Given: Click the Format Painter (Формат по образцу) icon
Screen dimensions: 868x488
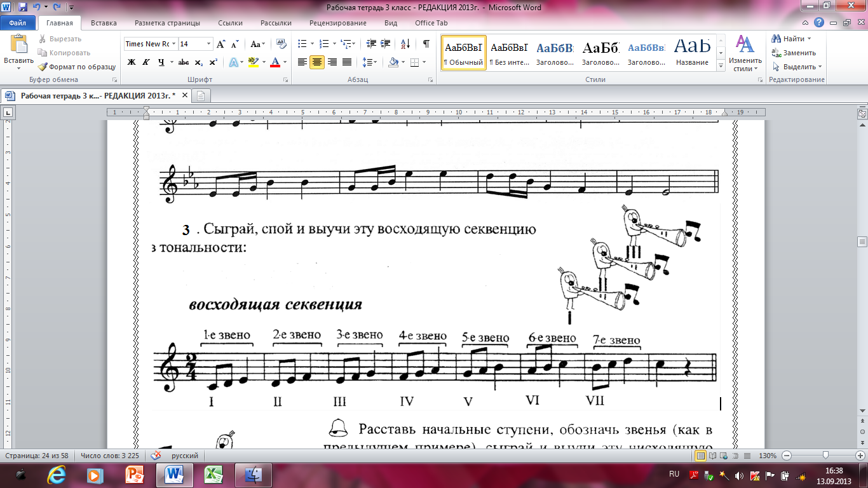Looking at the screenshot, I should click(x=43, y=67).
